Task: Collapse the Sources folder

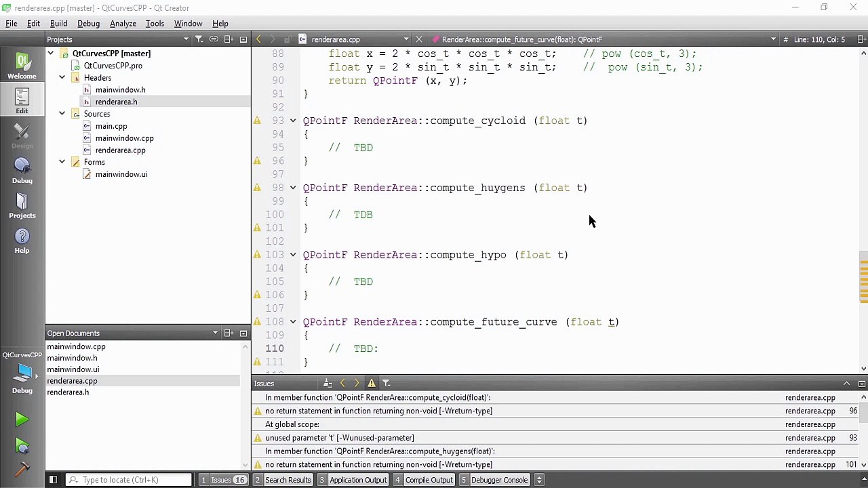Action: 62,114
